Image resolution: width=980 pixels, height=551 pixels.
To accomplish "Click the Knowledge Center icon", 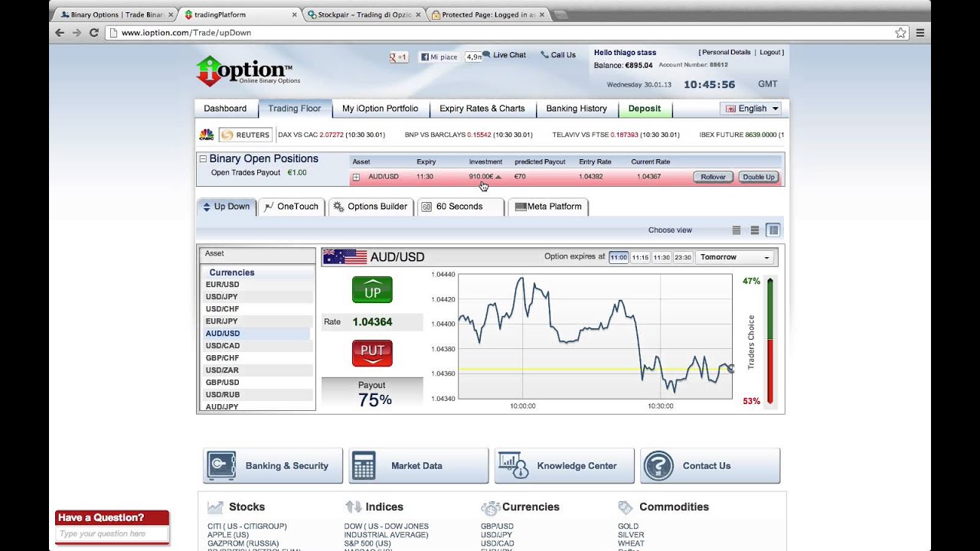I will click(x=513, y=465).
